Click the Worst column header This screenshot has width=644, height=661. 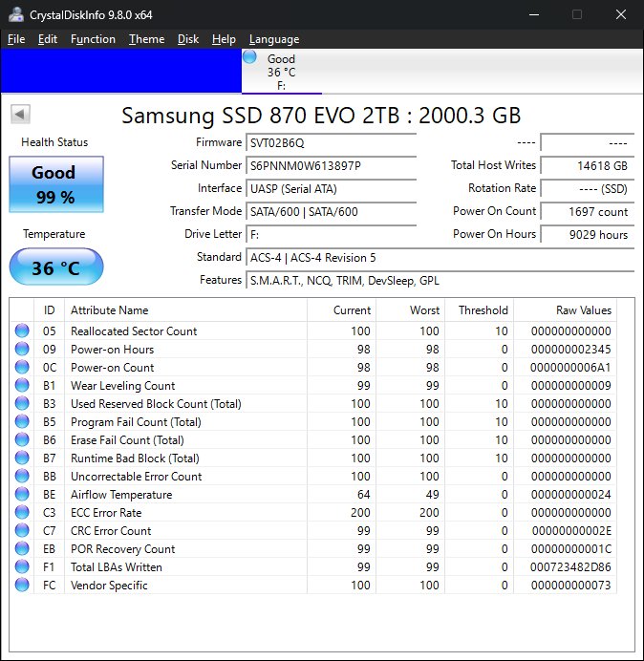click(410, 310)
